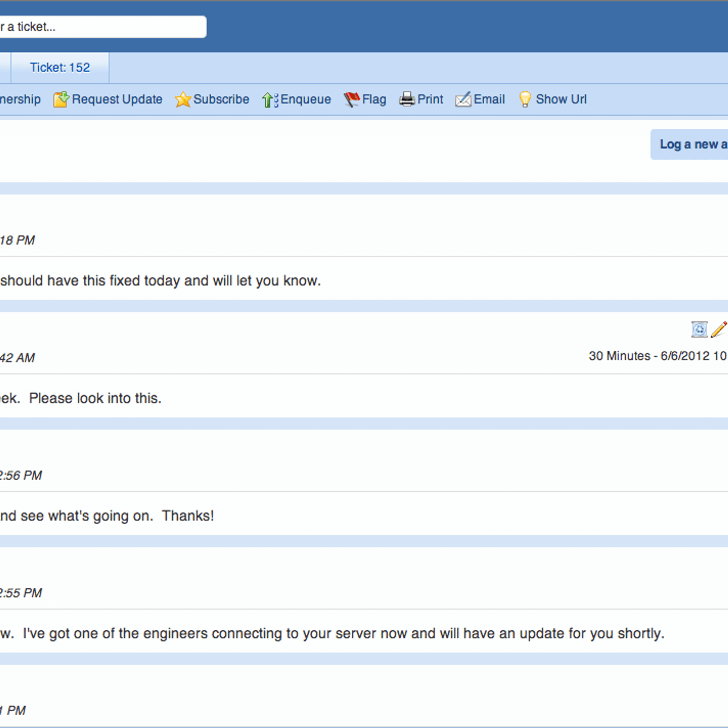Click the Request Update note icon
This screenshot has height=728, width=728.
point(61,99)
